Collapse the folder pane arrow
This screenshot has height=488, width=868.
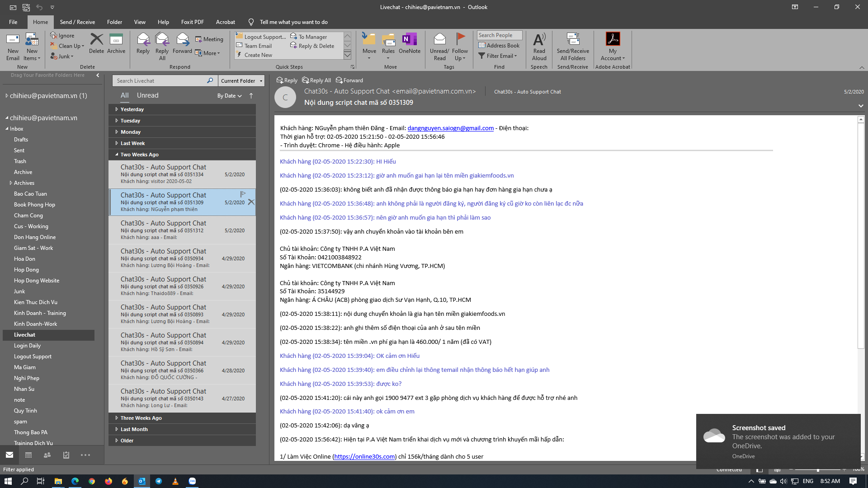click(98, 75)
